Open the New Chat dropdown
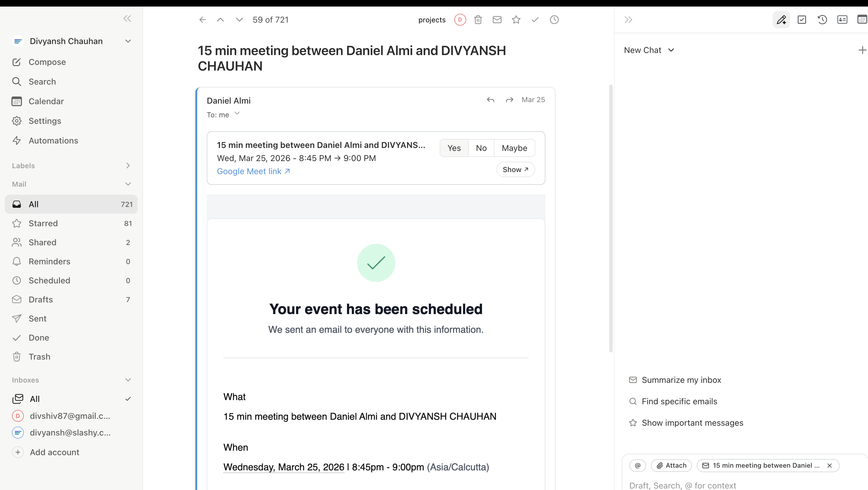 coord(649,50)
